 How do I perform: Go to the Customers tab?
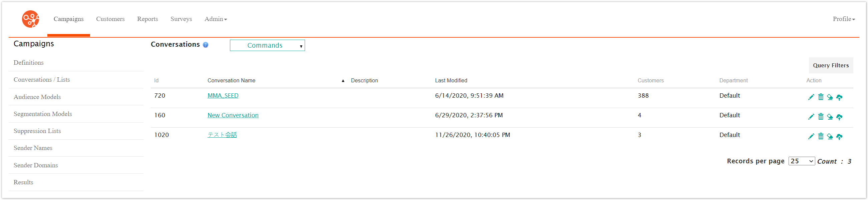(110, 19)
